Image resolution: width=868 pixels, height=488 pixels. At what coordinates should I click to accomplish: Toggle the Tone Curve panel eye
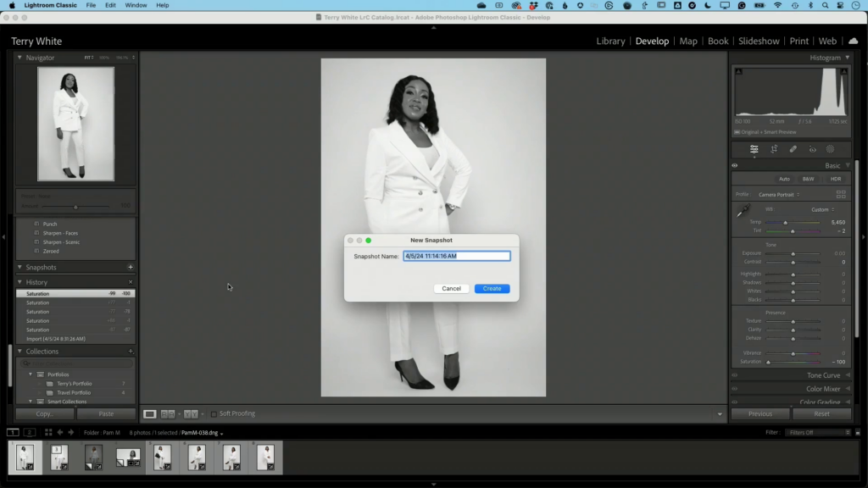(735, 375)
